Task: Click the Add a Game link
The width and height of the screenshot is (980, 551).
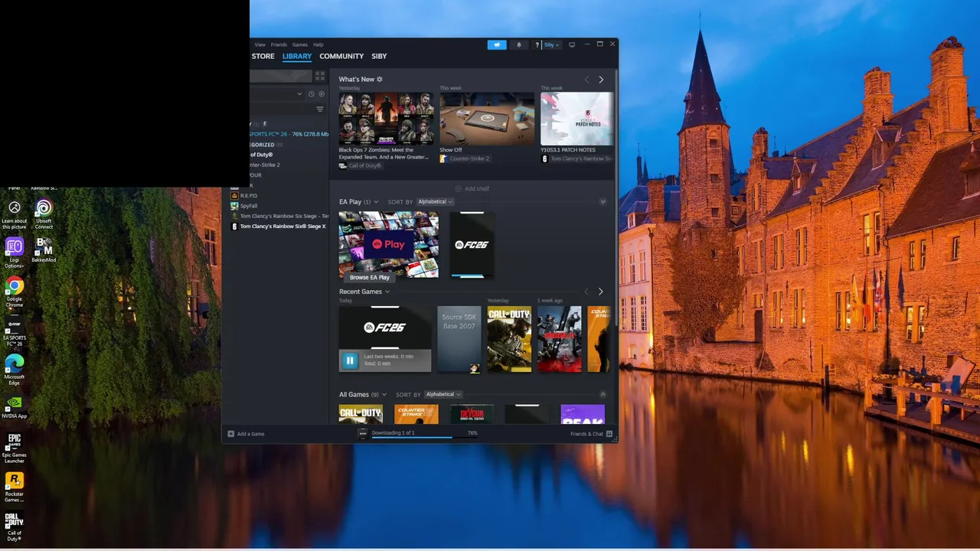Action: tap(250, 434)
